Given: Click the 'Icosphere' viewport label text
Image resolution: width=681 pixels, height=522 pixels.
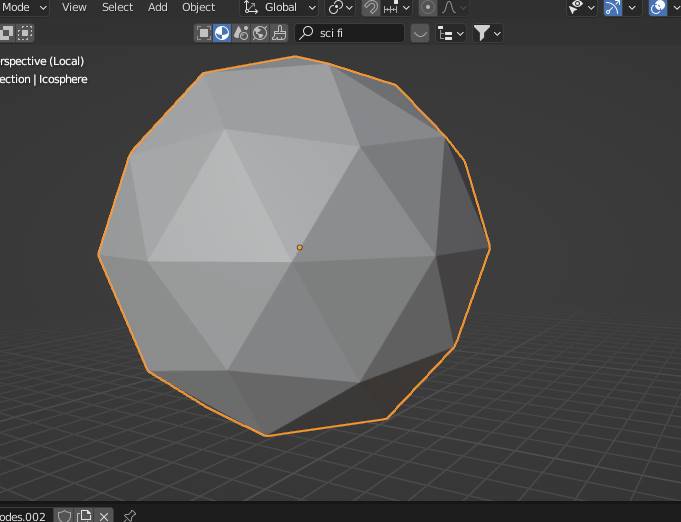Looking at the screenshot, I should [63, 79].
